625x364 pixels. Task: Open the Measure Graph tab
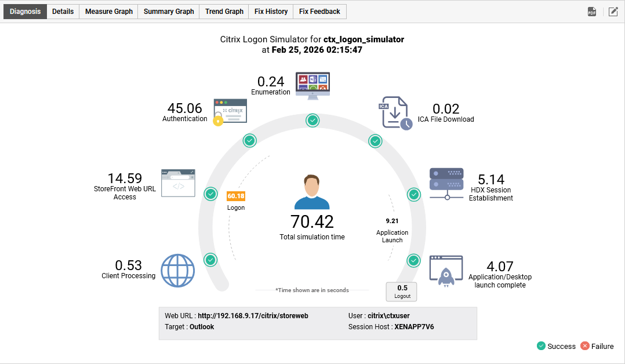109,12
